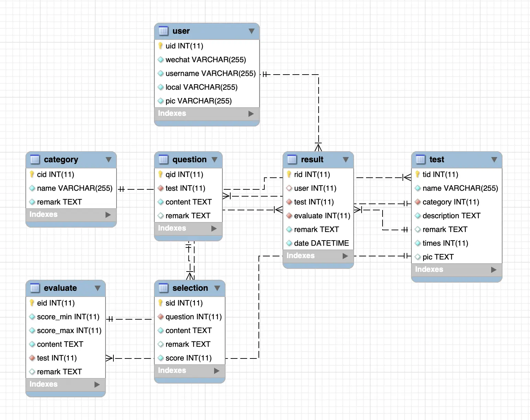Click the eid primary key icon
Image resolution: width=530 pixels, height=420 pixels.
coord(32,303)
